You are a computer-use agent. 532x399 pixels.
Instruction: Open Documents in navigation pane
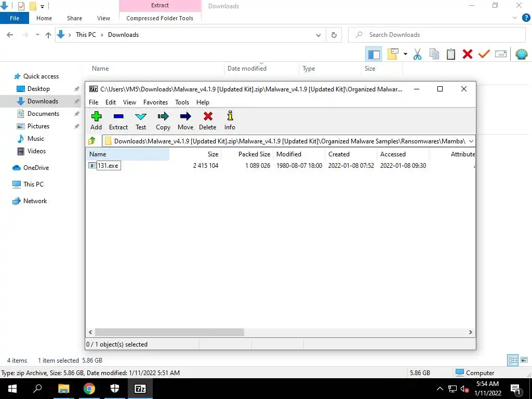click(43, 114)
